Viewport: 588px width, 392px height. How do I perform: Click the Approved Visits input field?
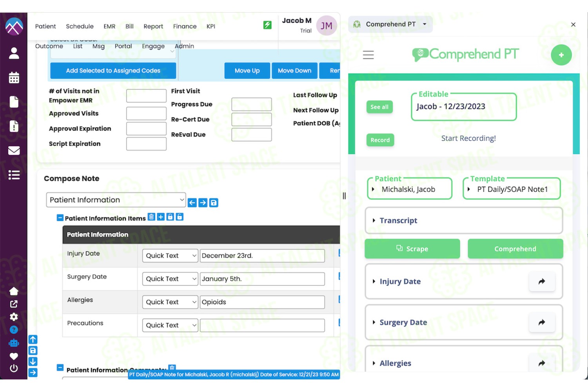coord(146,114)
